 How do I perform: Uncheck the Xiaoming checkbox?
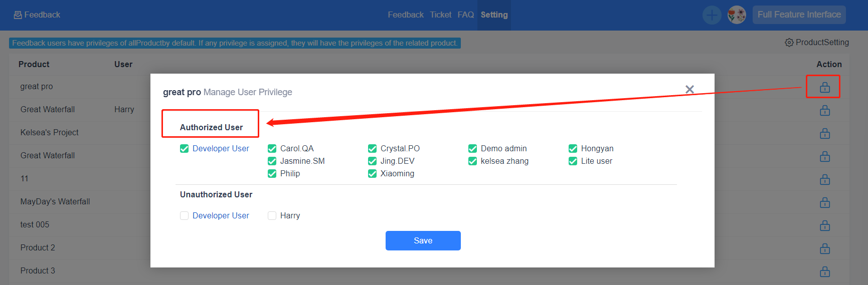(372, 174)
